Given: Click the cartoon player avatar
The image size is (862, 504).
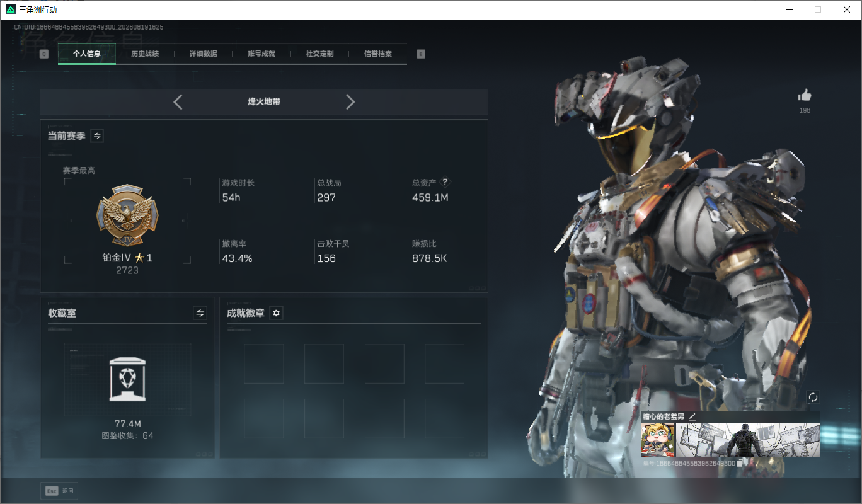Looking at the screenshot, I should pos(658,440).
